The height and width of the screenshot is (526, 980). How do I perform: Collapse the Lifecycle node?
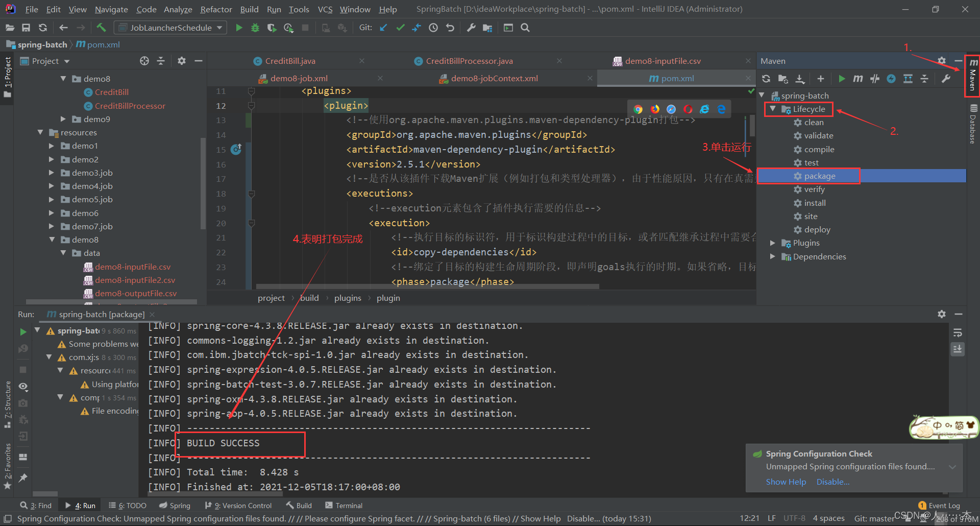point(773,109)
